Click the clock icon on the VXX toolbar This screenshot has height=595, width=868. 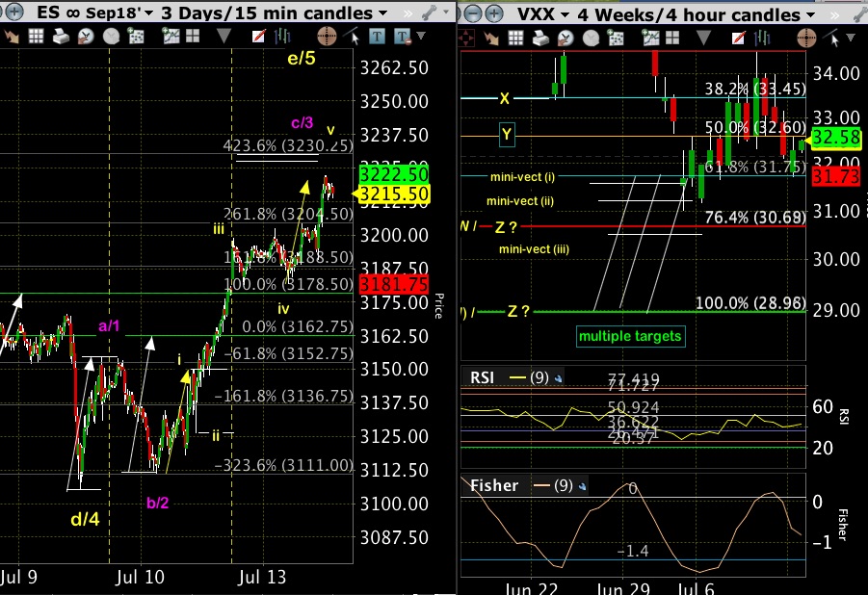click(589, 38)
